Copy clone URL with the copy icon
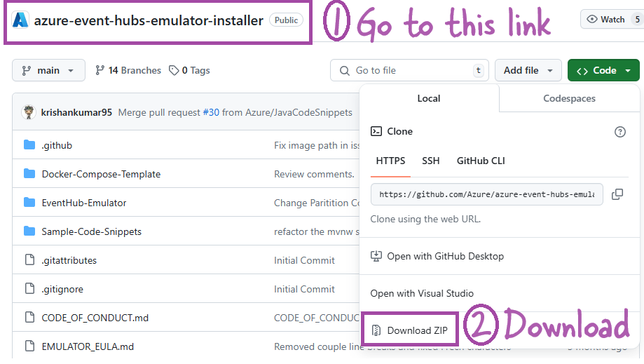Image resolution: width=644 pixels, height=364 pixels. (x=617, y=194)
